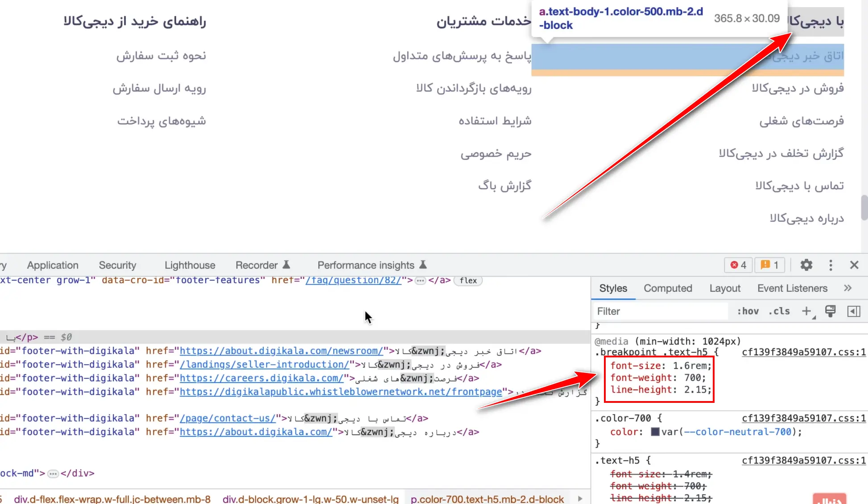This screenshot has width=868, height=504.
Task: Toggle the .cls element classes panel
Action: [x=779, y=311]
